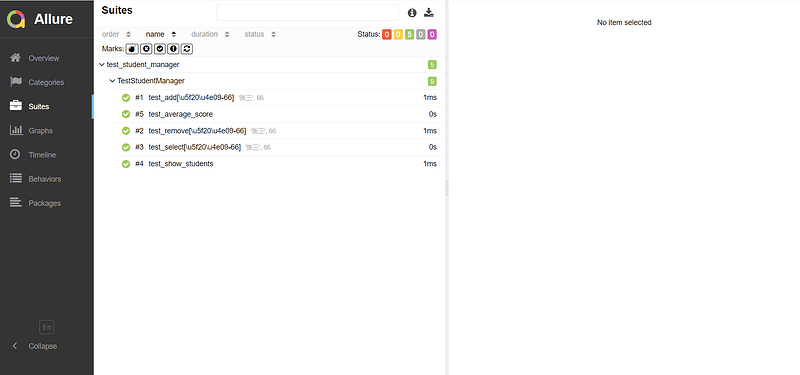Click the 1ms duration of test_add
The image size is (800, 375).
[x=430, y=97]
